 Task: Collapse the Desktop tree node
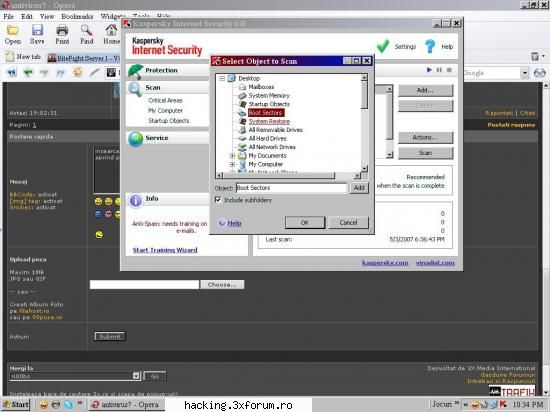tap(222, 78)
